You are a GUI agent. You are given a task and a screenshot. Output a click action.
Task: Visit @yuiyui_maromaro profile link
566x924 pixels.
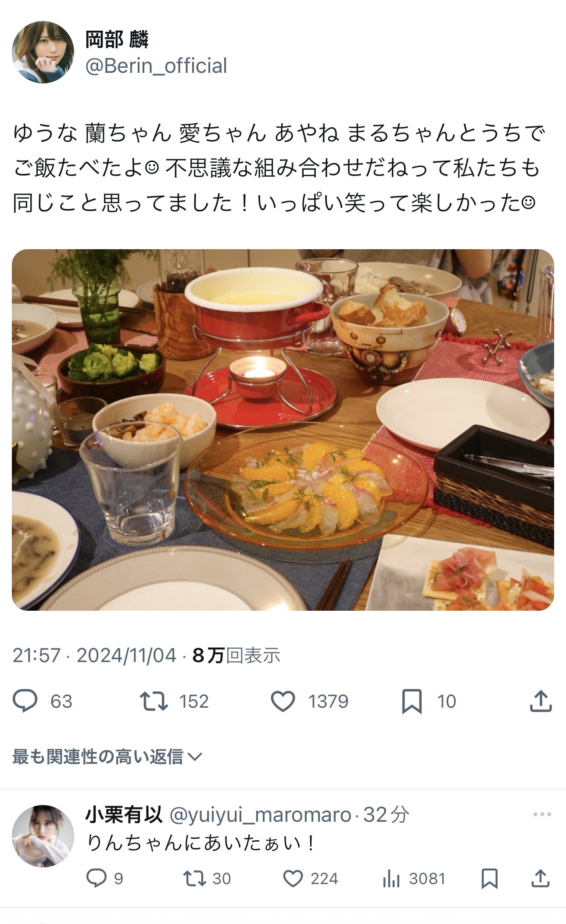[x=260, y=815]
